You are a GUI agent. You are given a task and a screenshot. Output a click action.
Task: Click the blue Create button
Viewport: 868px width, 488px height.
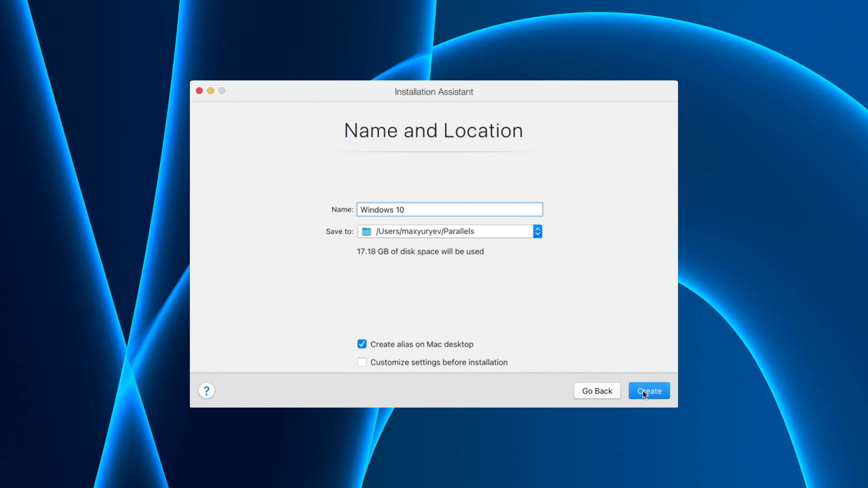tap(649, 391)
